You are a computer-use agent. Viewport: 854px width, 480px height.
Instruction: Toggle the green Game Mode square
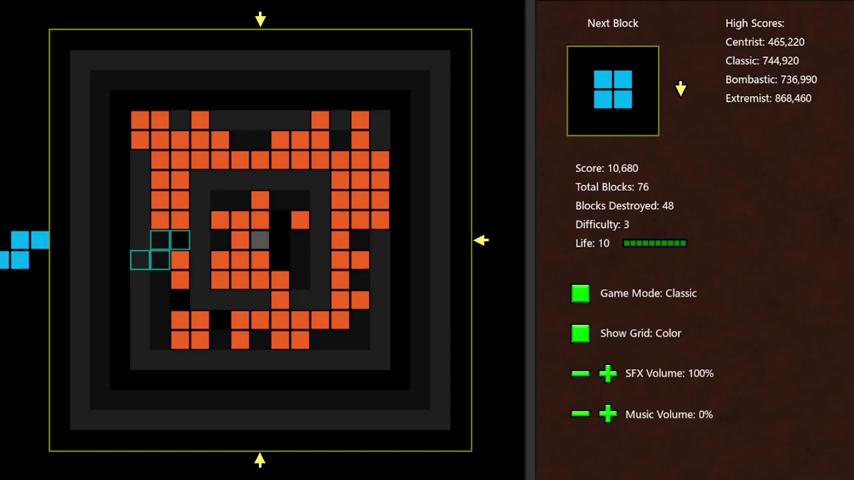pos(580,293)
